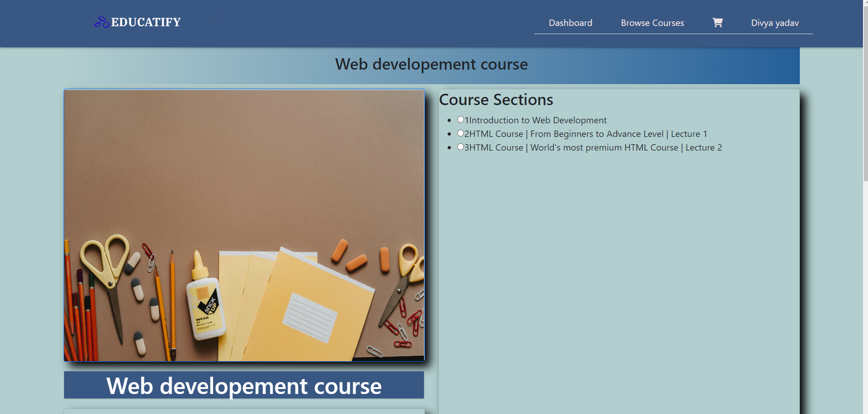
Task: Select radio button for HTML Course Lecture 2
Action: (460, 147)
